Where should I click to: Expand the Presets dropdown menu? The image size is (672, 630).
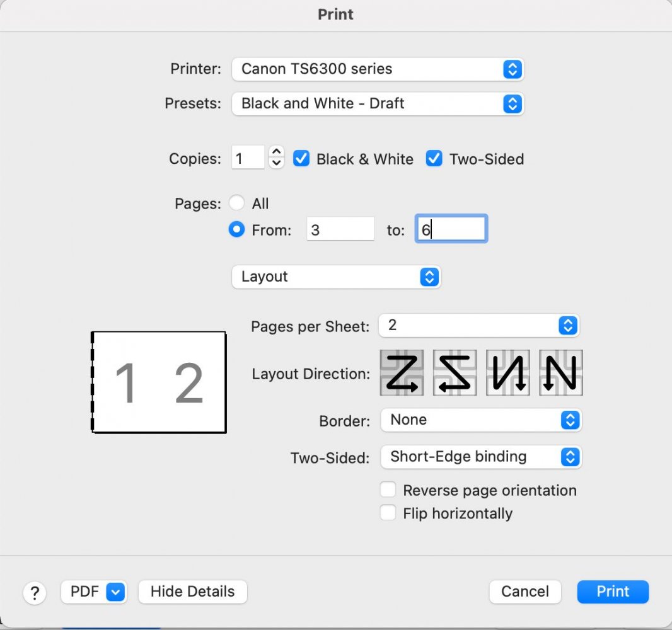377,103
